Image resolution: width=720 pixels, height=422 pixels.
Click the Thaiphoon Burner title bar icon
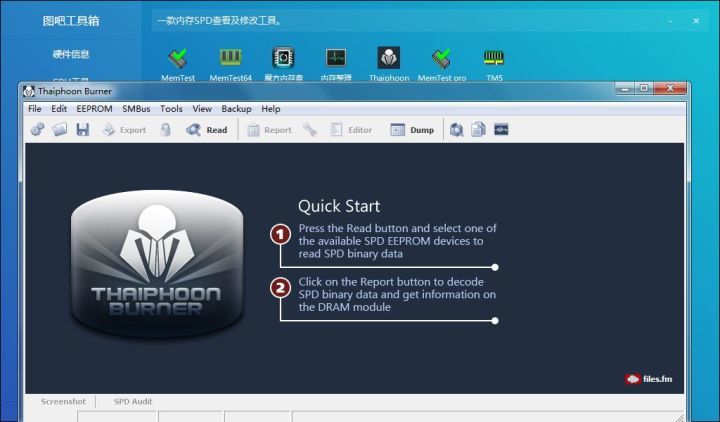28,91
